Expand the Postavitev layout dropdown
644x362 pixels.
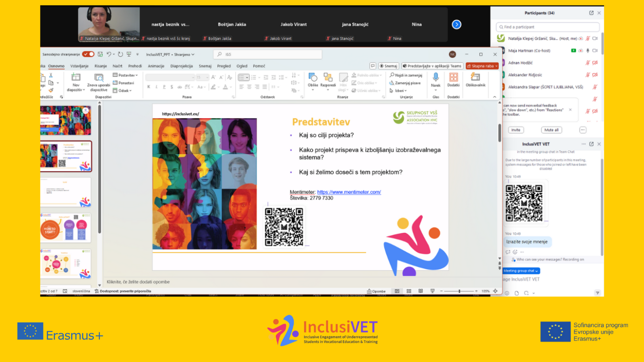pyautogui.click(x=126, y=75)
